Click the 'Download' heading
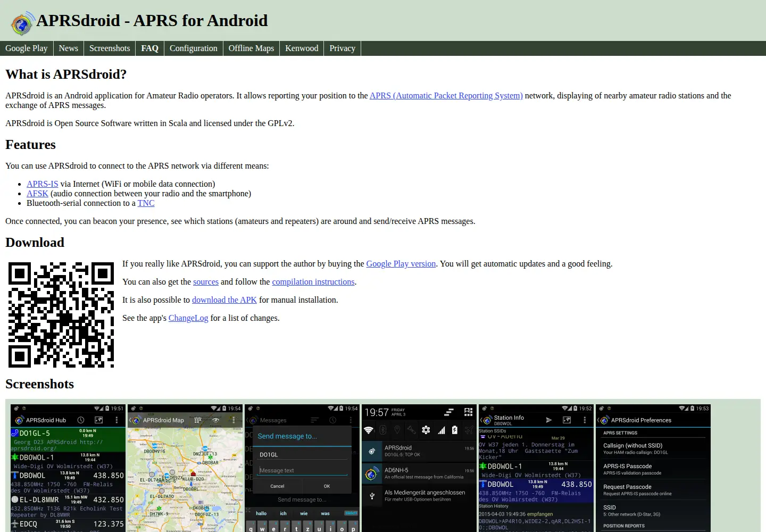The width and height of the screenshot is (766, 532). [35, 243]
